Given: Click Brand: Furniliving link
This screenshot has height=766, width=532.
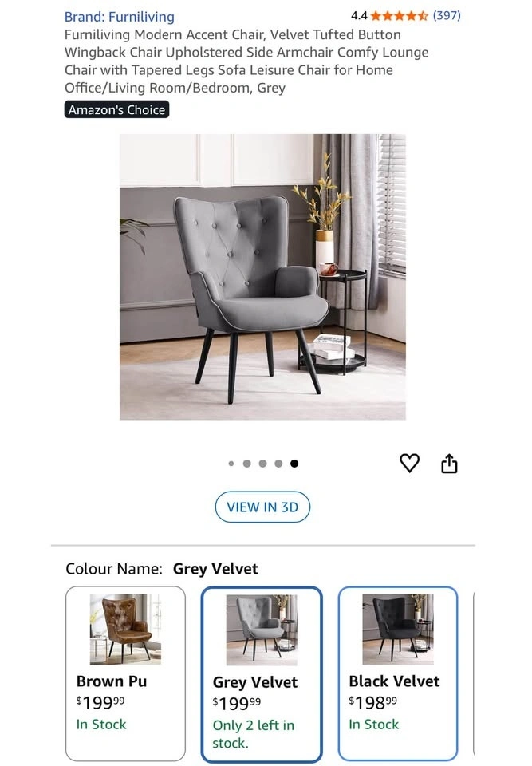Looking at the screenshot, I should tap(119, 17).
